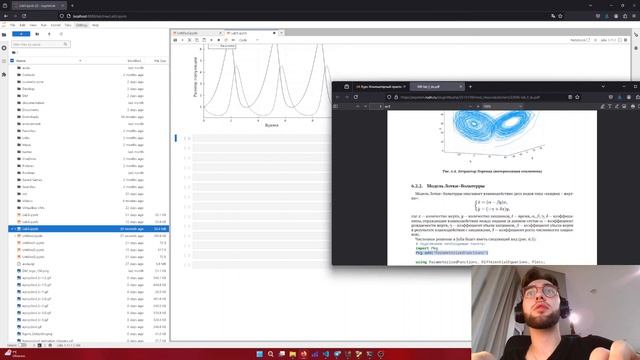This screenshot has height=360, width=640.
Task: Paste cell from clipboard
Action: [204, 40]
